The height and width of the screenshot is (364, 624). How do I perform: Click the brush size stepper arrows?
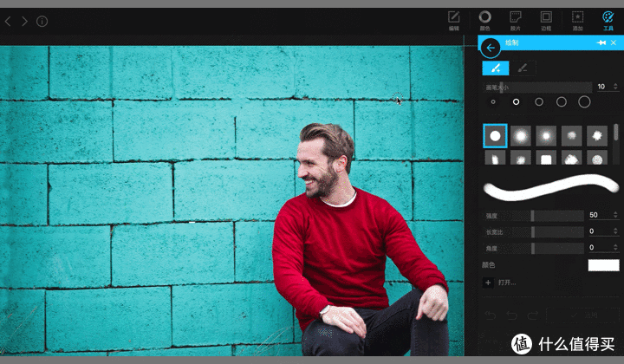615,87
